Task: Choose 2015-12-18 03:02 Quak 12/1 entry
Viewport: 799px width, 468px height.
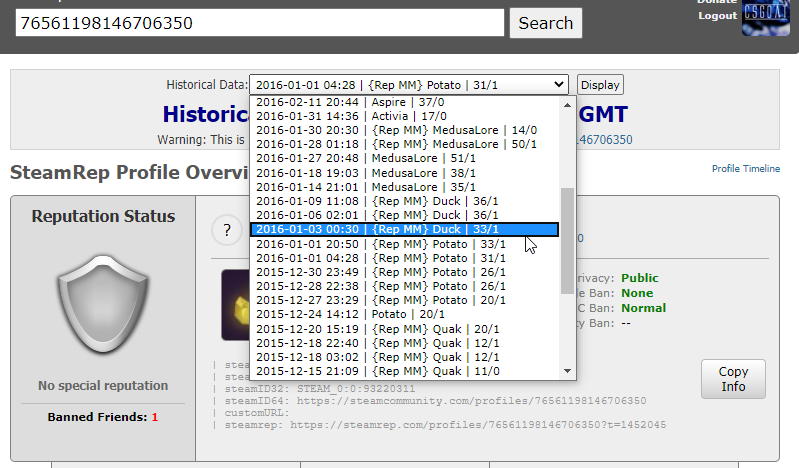Action: (x=405, y=357)
